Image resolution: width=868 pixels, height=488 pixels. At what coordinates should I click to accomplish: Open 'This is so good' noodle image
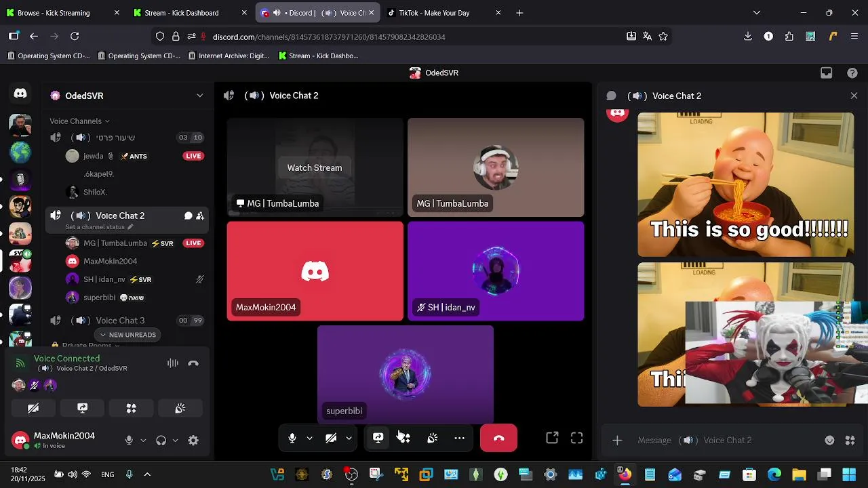point(745,185)
